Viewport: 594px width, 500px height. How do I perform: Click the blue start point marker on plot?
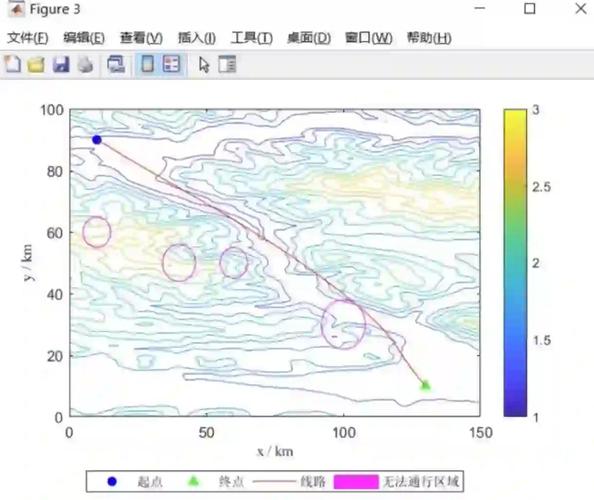(97, 140)
